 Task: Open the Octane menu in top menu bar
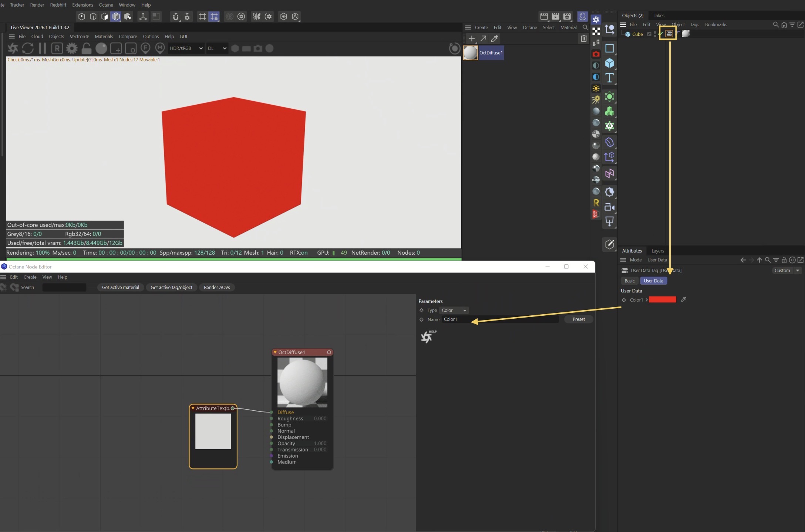pos(106,5)
